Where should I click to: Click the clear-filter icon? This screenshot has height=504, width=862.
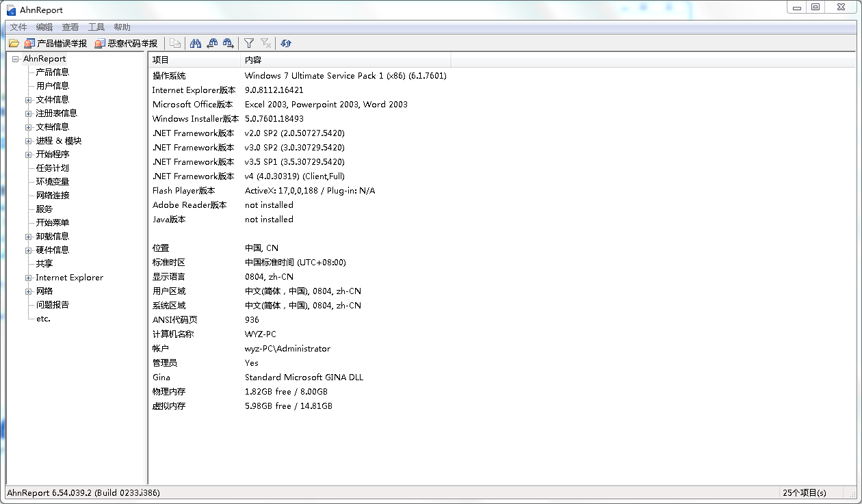(x=265, y=43)
